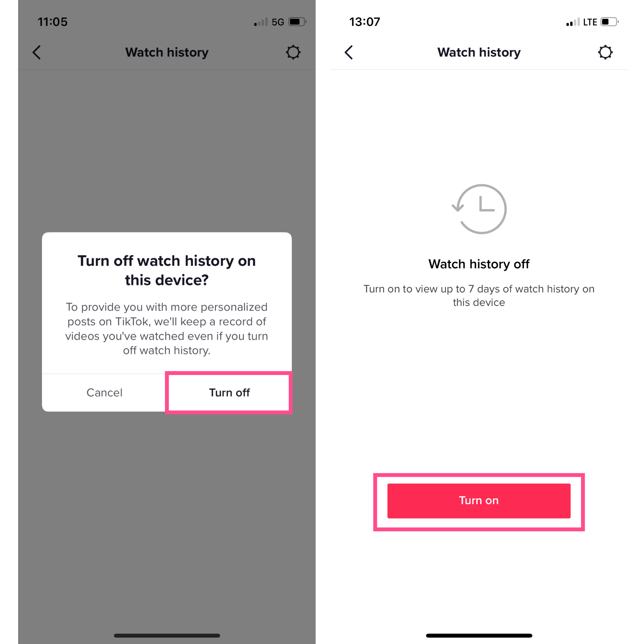Dismiss the turn off watch history dialog
Viewport: 644px width, 644px height.
(104, 392)
